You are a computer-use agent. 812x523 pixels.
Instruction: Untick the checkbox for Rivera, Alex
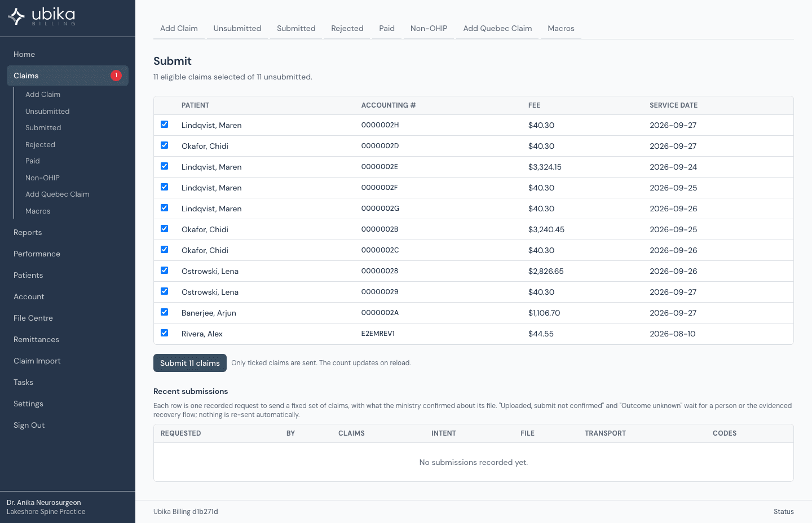click(x=164, y=333)
